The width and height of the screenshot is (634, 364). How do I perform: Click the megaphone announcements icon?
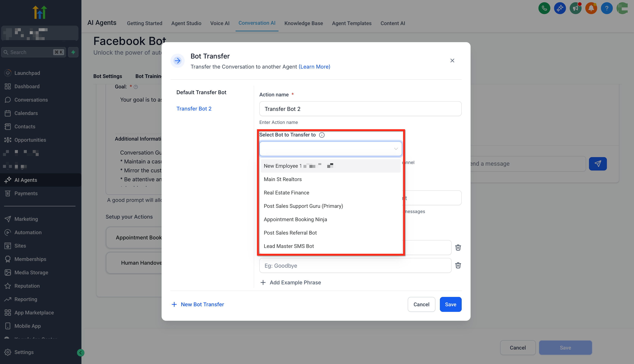575,8
